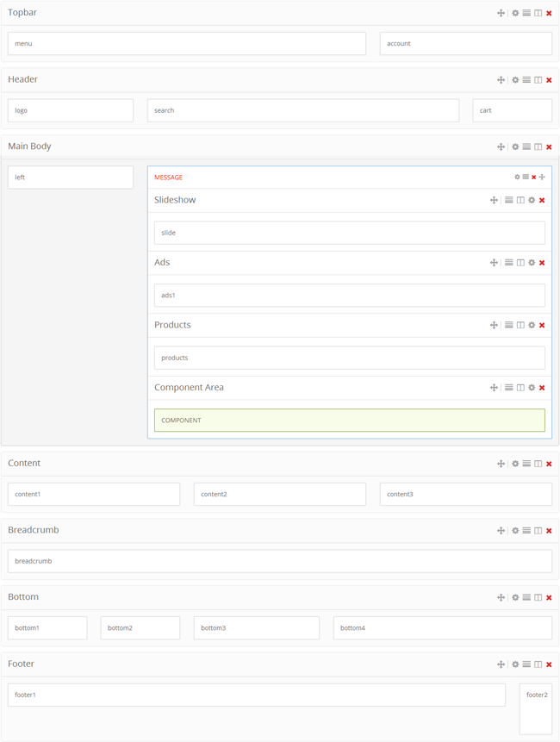Click the move handle of the Products section
This screenshot has height=742, width=560.
[494, 325]
